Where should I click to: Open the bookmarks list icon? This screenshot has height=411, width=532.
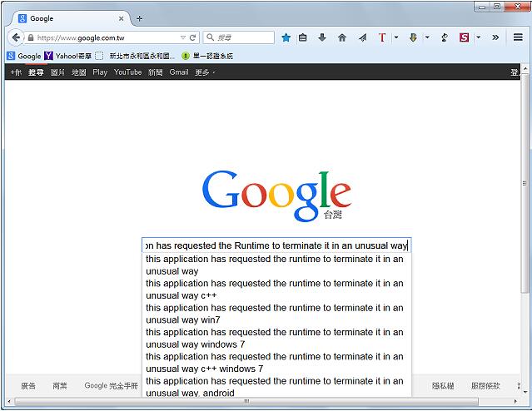(x=303, y=37)
